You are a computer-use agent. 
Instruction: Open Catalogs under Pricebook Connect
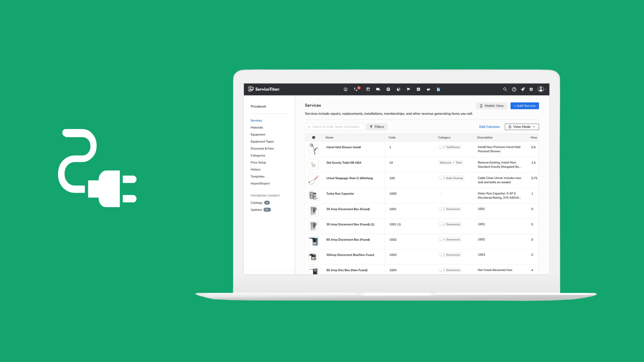257,203
